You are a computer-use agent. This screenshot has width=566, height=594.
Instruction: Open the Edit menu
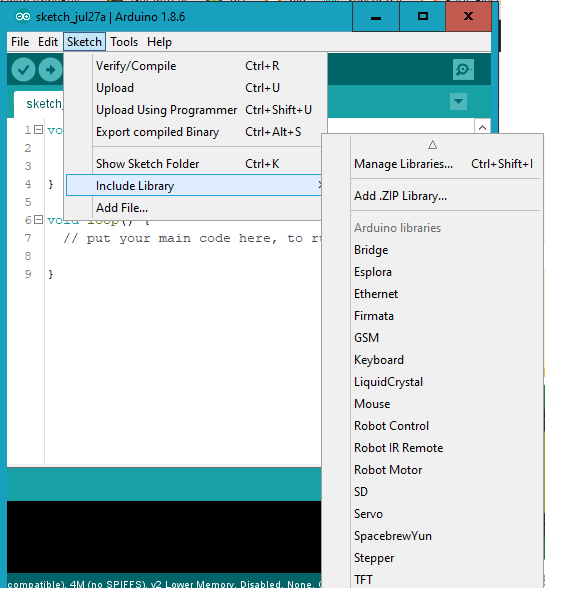(x=48, y=42)
